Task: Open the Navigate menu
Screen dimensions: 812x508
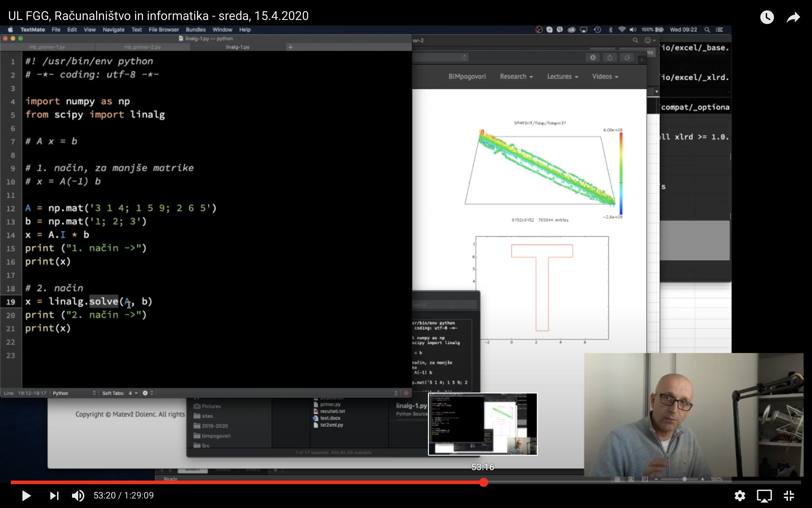Action: point(114,29)
